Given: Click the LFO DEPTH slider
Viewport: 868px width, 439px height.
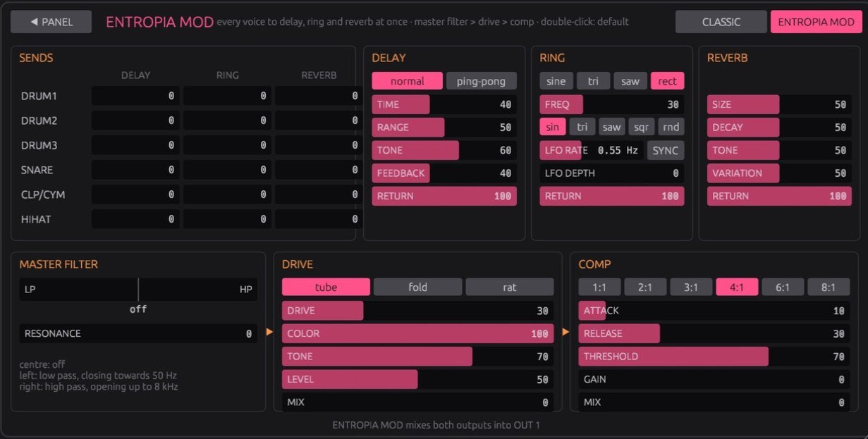Looking at the screenshot, I should 612,173.
